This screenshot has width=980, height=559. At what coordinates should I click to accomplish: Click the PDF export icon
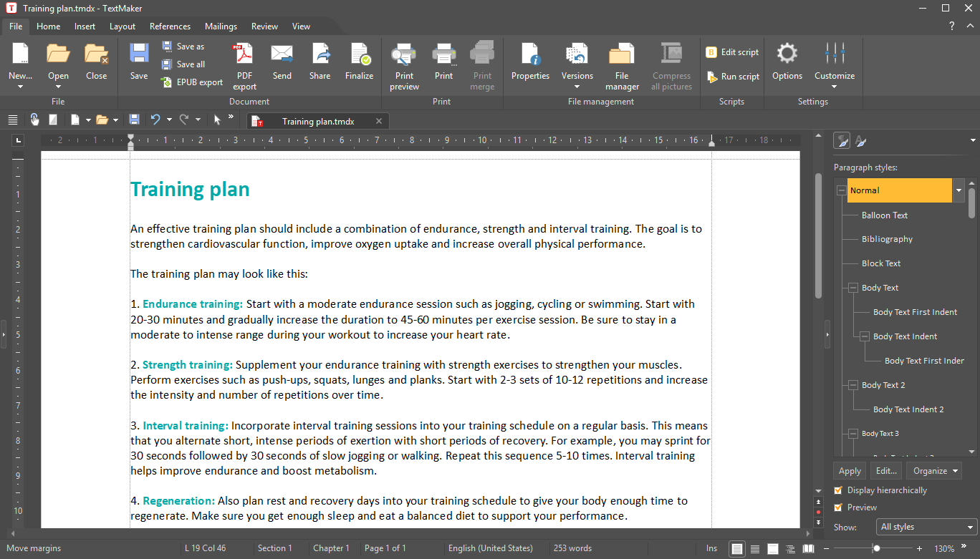tap(244, 56)
